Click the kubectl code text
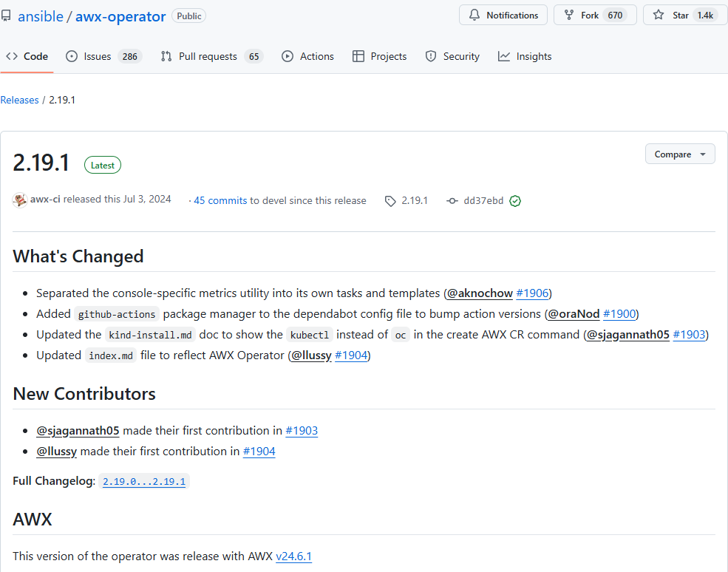Screen dimensions: 728x572 pyautogui.click(x=310, y=336)
